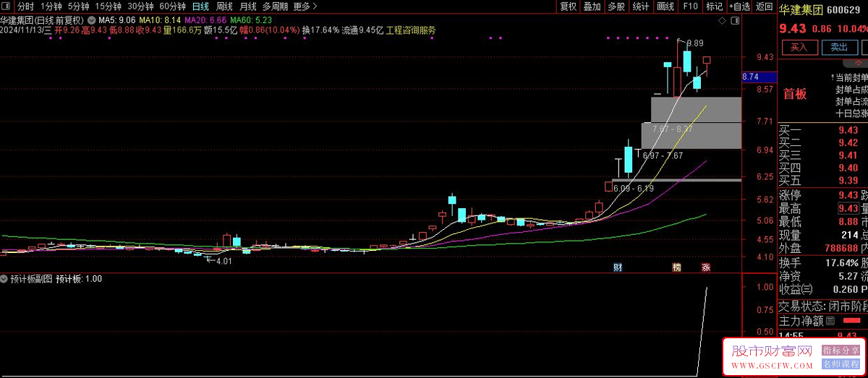Open the main chart indicator dropdown arrow
The height and width of the screenshot is (378, 868).
90,20
